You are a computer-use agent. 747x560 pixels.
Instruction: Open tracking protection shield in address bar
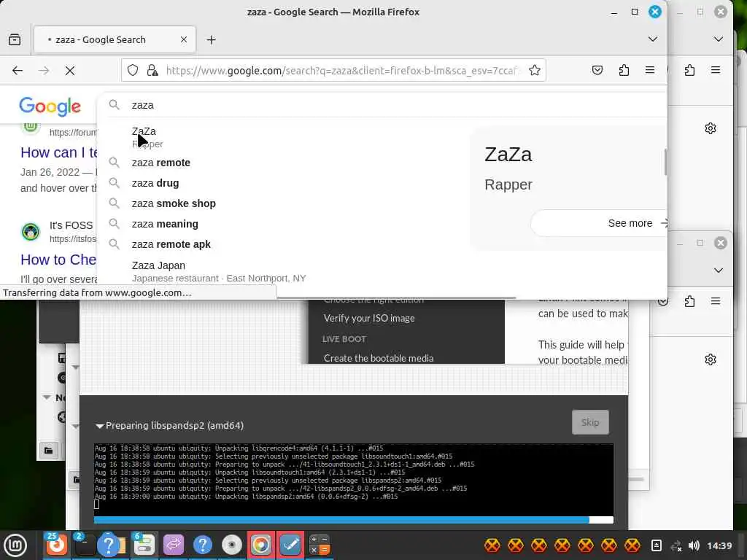pos(133,71)
